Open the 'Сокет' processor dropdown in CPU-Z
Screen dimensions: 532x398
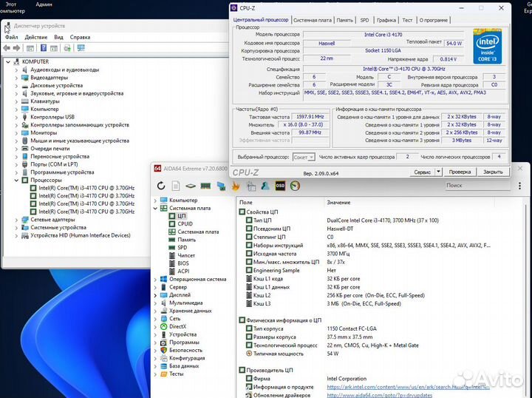point(304,158)
